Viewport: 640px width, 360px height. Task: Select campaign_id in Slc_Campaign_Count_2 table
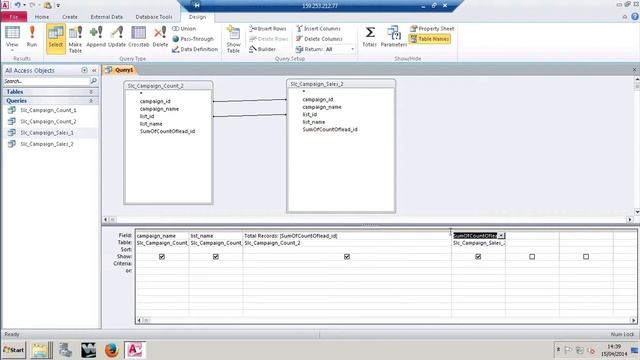[155, 101]
